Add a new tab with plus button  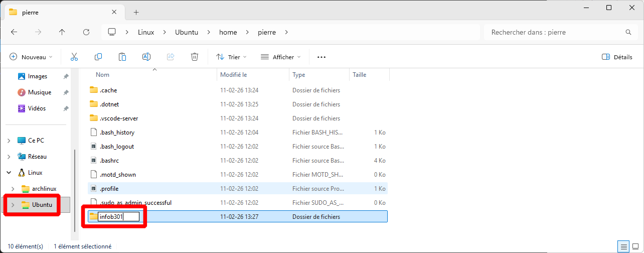click(136, 12)
